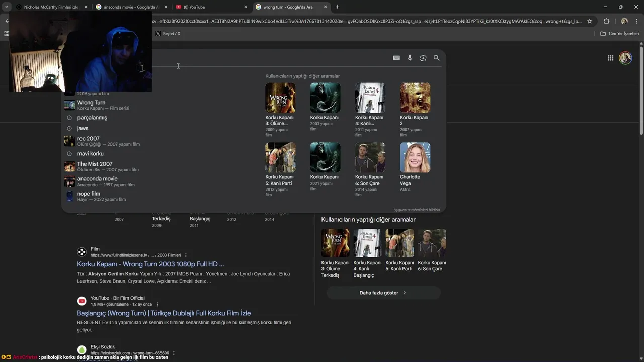
Task: Open Google Lens image search icon
Action: tap(423, 58)
